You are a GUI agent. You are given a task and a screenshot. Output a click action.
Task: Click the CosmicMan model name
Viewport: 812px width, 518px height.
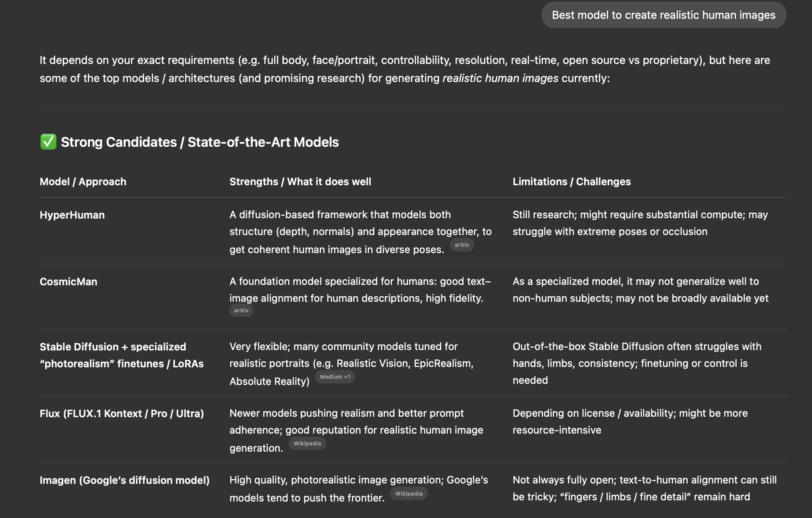click(x=68, y=282)
